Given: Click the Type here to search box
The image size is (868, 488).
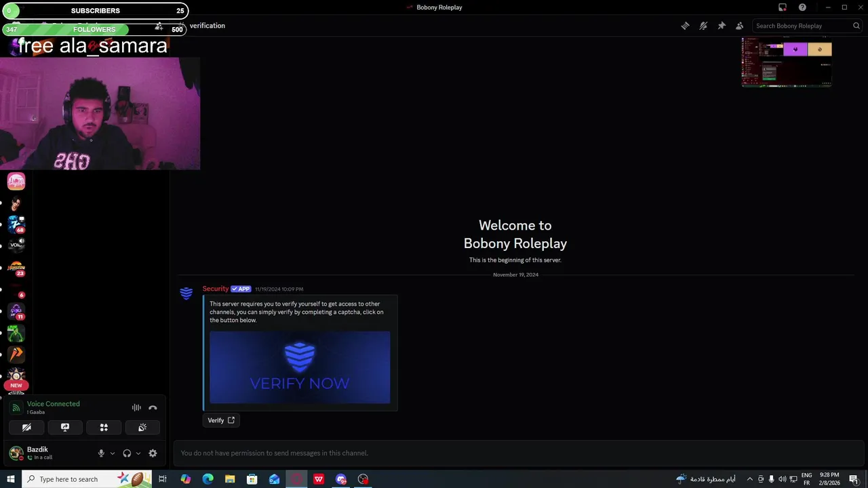Looking at the screenshot, I should (x=87, y=479).
